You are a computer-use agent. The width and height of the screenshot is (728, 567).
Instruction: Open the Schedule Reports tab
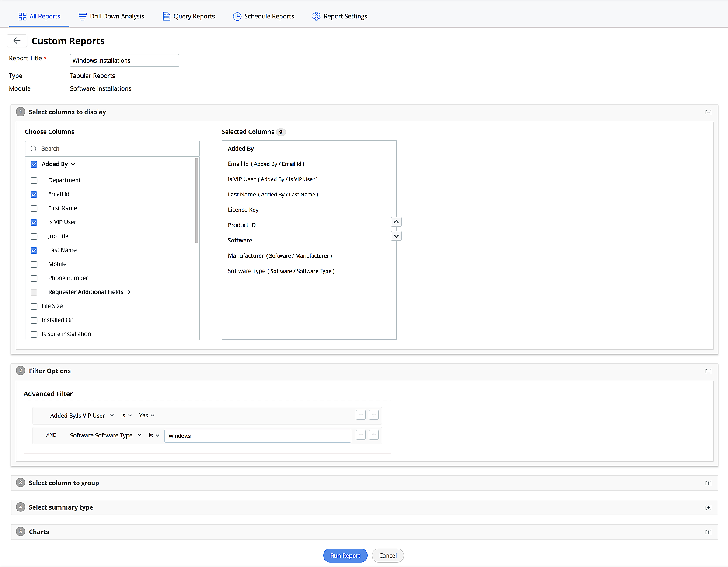coord(264,16)
